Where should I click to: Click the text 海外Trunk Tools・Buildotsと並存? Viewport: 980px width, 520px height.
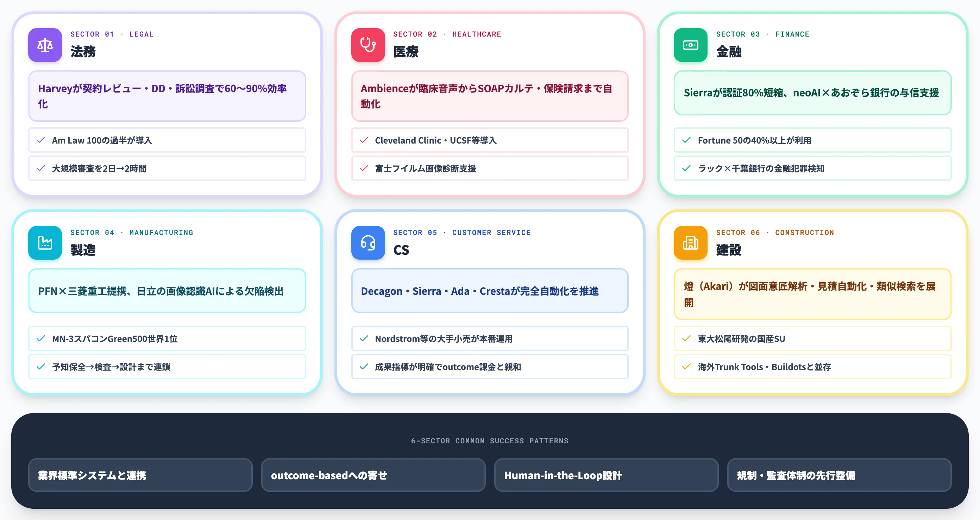(x=764, y=367)
